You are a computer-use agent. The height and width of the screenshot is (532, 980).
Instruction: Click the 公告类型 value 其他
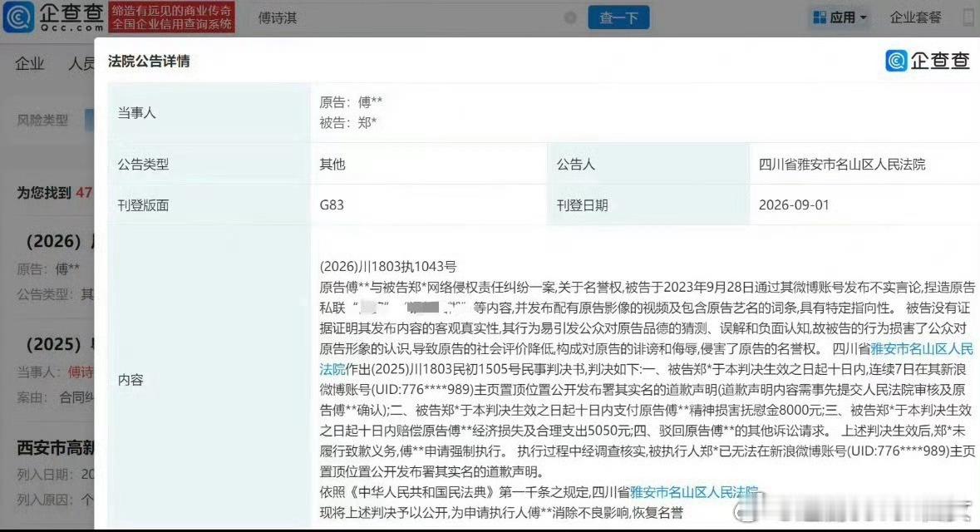tap(332, 165)
